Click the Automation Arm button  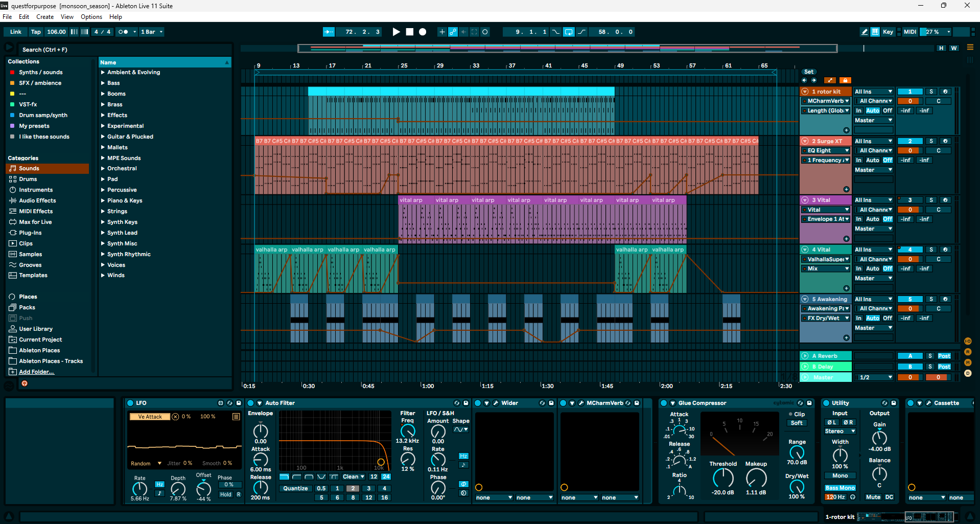[x=453, y=32]
